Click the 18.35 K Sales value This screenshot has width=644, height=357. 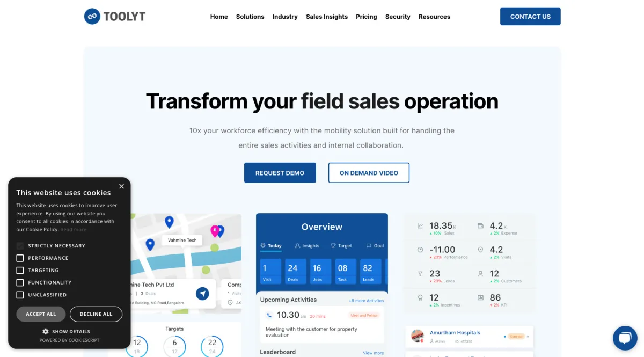[x=443, y=226]
